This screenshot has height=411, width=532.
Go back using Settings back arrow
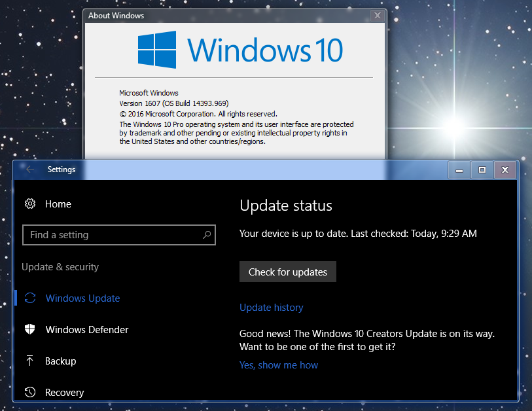(x=30, y=170)
